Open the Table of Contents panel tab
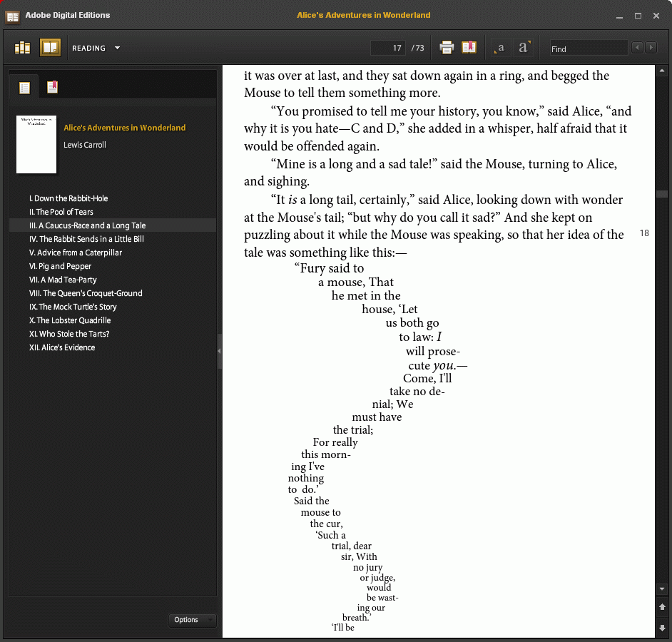 tap(24, 88)
